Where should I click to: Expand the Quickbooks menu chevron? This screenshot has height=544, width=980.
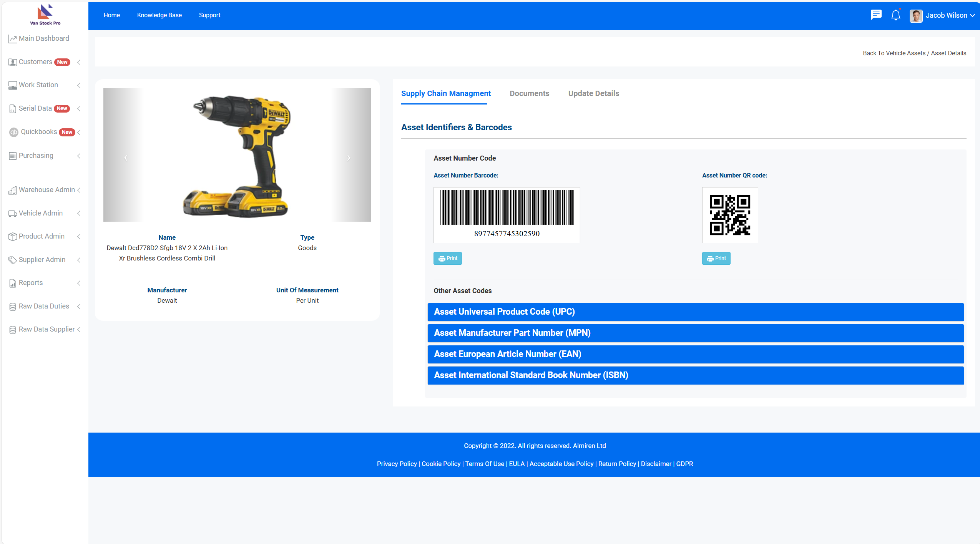click(79, 133)
